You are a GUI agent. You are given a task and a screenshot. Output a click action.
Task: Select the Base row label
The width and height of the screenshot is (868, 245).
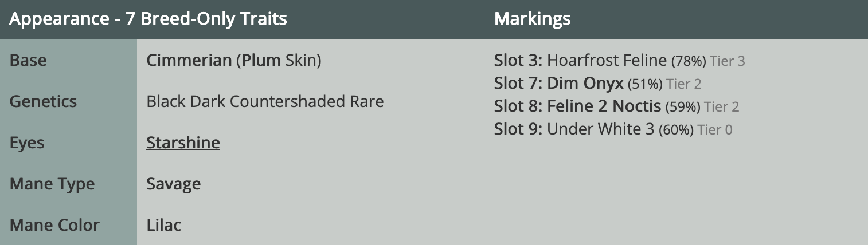pos(28,60)
